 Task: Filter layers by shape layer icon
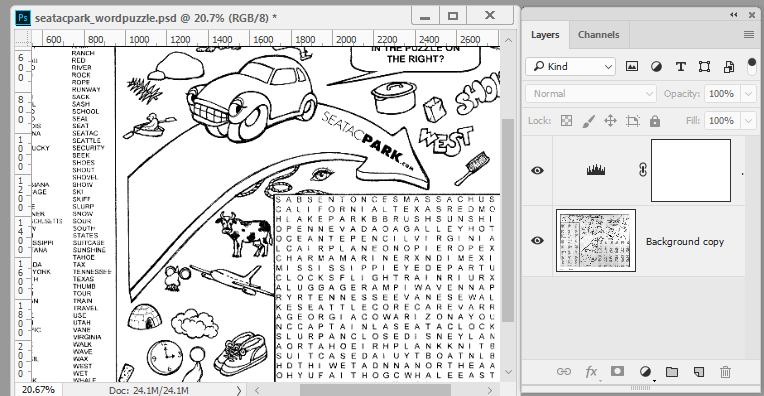(x=704, y=67)
